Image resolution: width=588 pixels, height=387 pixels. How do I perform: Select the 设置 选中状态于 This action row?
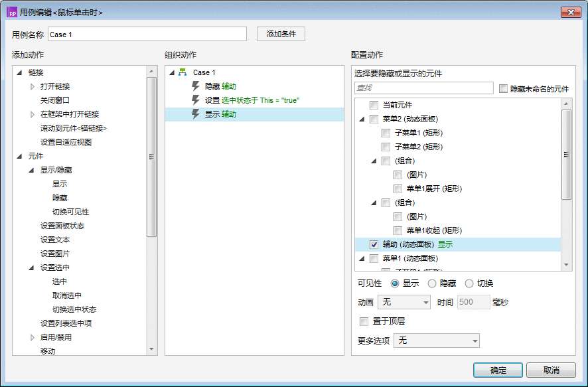(254, 100)
